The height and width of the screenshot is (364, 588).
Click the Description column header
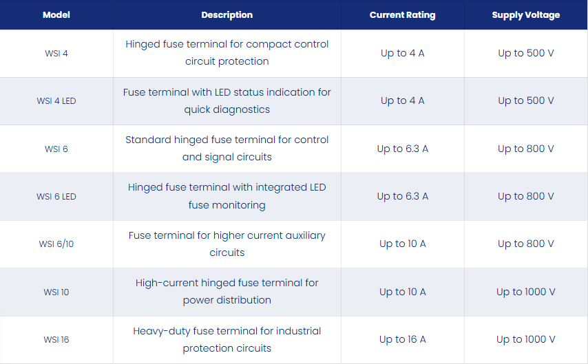(227, 15)
